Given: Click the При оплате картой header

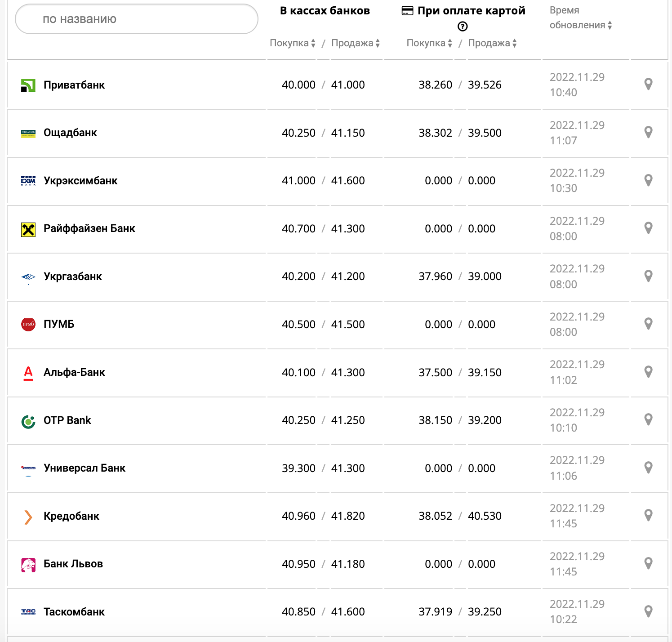Looking at the screenshot, I should pyautogui.click(x=471, y=11).
